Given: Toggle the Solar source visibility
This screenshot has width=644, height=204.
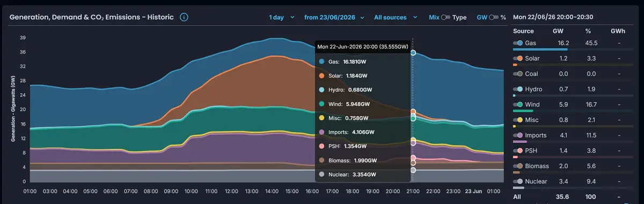Looking at the screenshot, I should point(518,58).
